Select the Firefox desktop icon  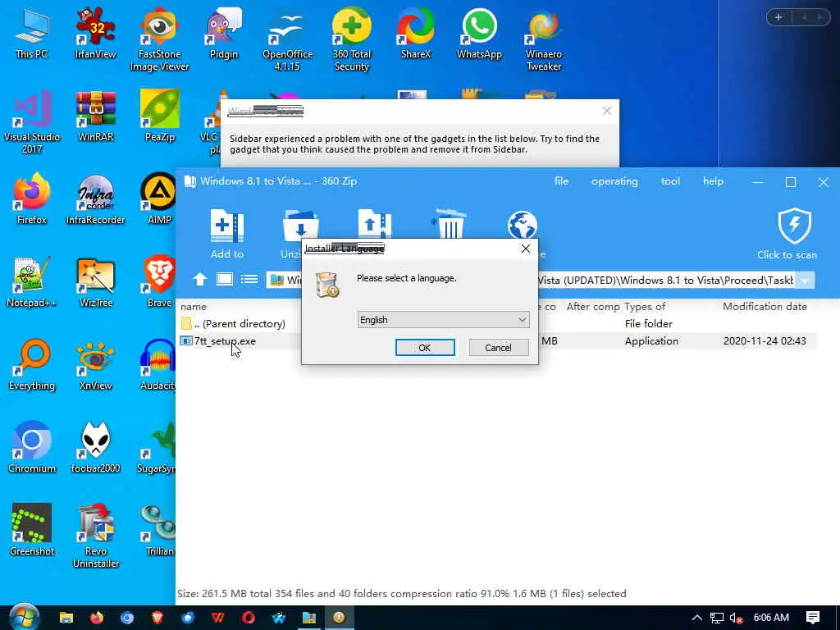click(x=32, y=199)
